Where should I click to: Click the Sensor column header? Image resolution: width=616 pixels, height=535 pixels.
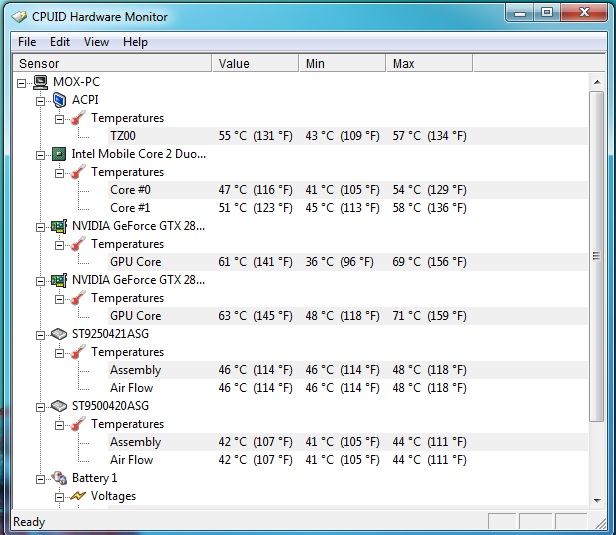tap(112, 64)
